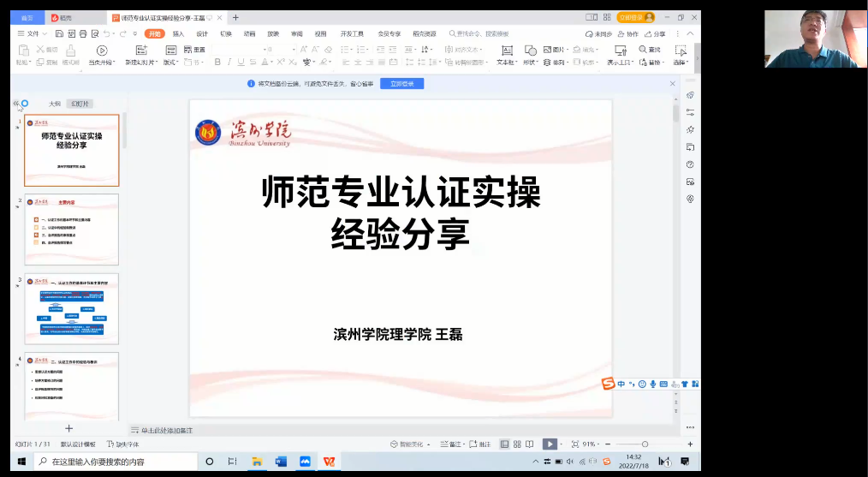This screenshot has height=477, width=868.
Task: Select slide 2 thumbnail (主要内容)
Action: coord(71,230)
